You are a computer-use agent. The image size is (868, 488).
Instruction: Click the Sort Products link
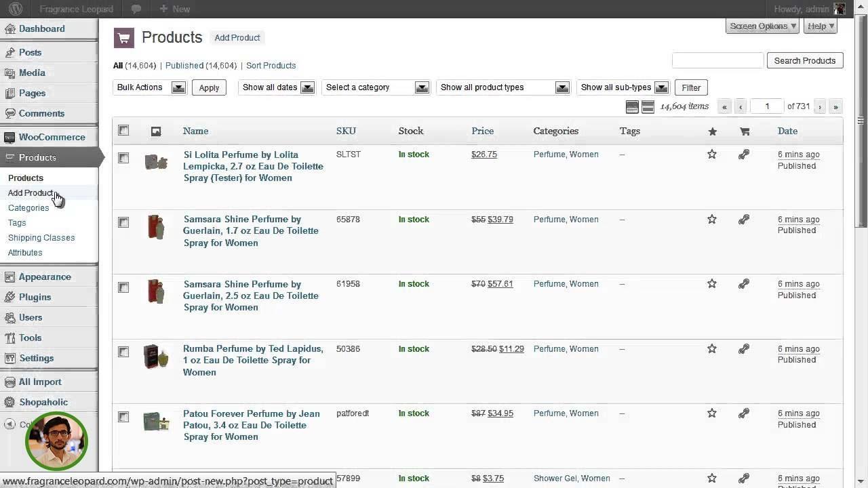click(271, 65)
